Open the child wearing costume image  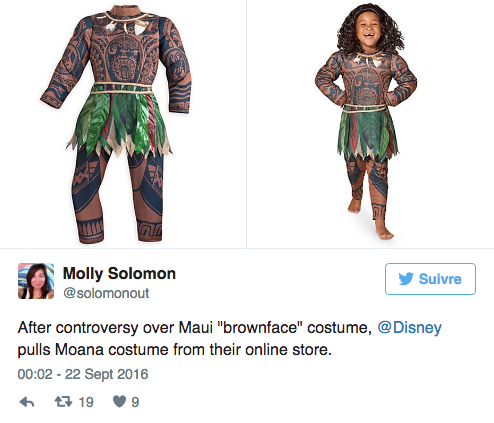tap(370, 124)
